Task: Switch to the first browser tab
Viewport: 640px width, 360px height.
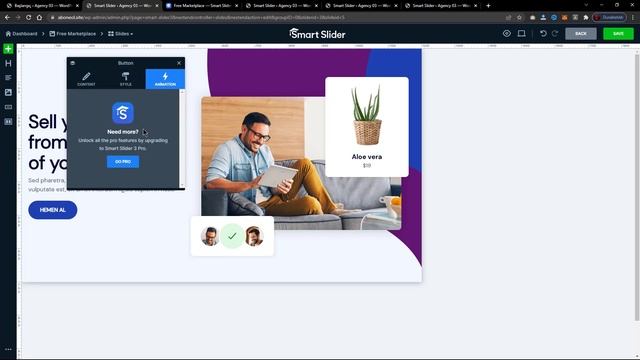Action: click(x=42, y=6)
